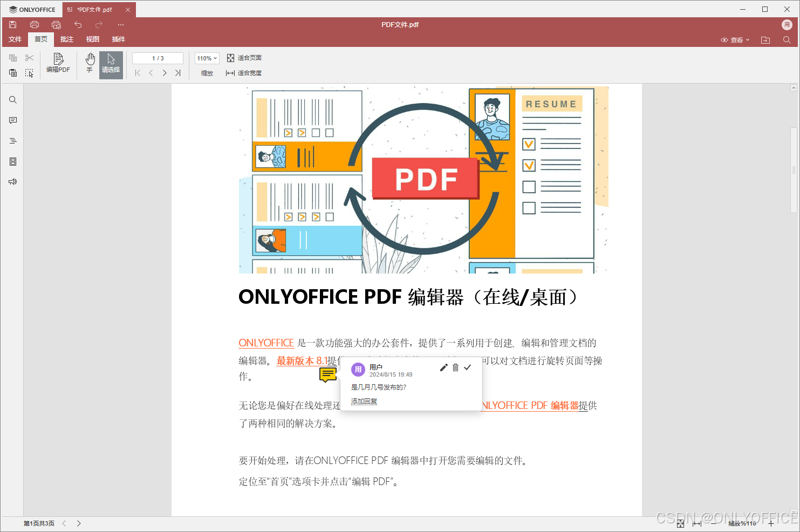800x532 pixels.
Task: Go to previous page in toolbar
Action: (x=151, y=73)
